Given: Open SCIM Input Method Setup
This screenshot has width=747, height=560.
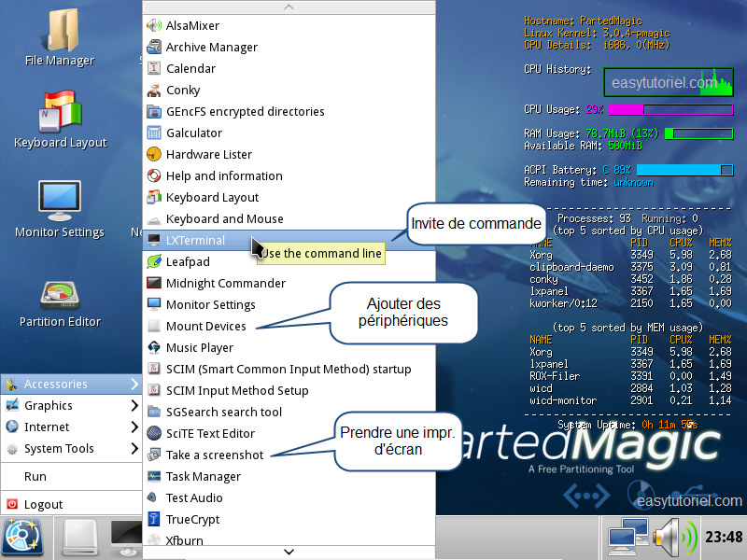Looking at the screenshot, I should tap(289, 390).
